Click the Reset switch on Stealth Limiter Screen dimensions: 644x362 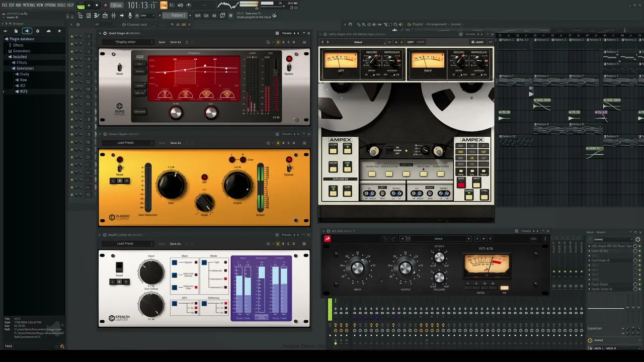tap(119, 267)
